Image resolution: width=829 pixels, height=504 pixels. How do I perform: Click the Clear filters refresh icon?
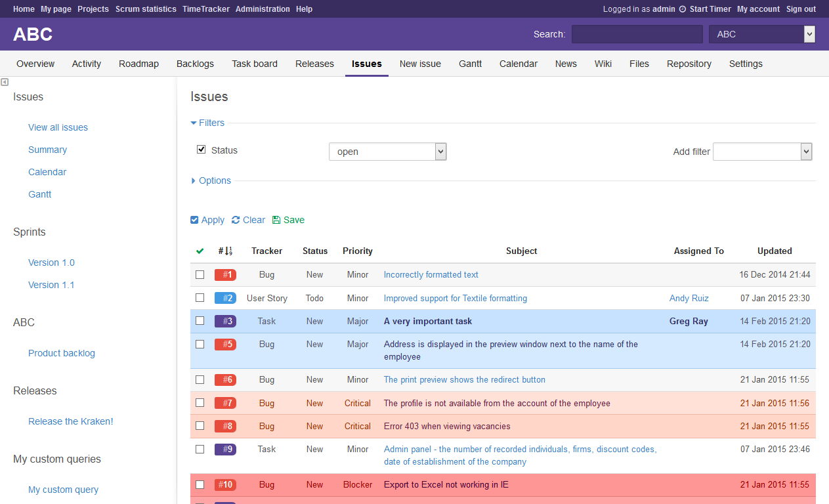tap(236, 220)
